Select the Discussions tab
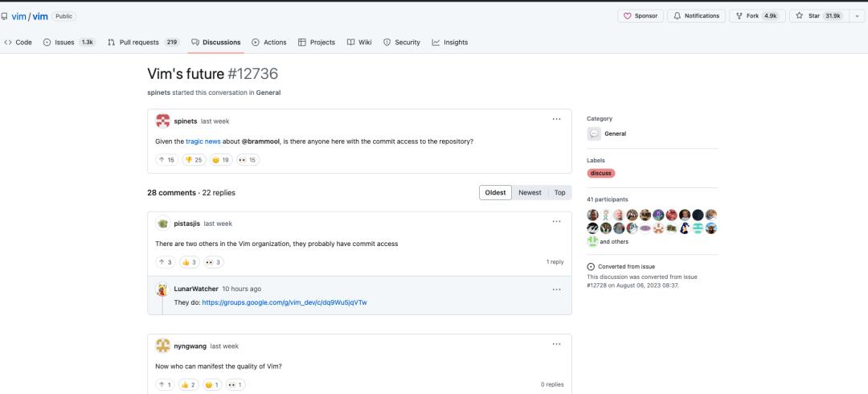The image size is (868, 394). click(x=216, y=42)
